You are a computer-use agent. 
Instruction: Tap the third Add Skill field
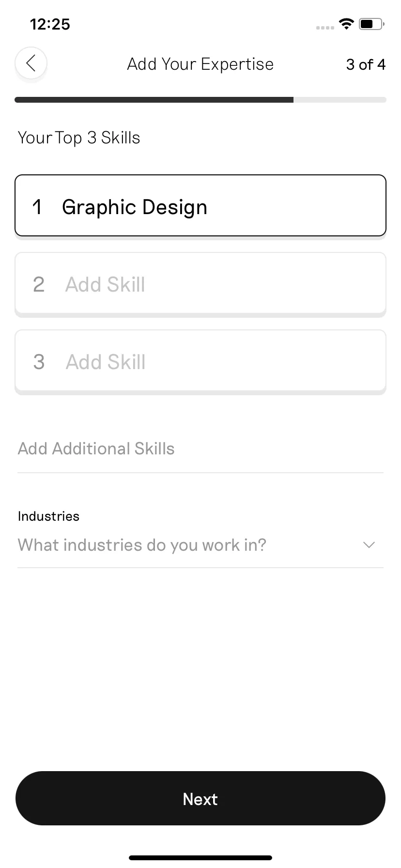coord(200,360)
